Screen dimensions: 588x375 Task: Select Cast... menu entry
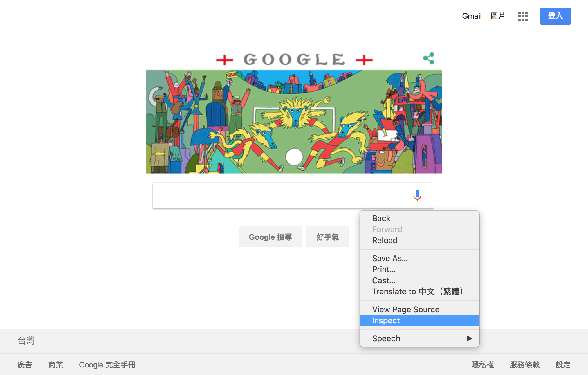[383, 280]
